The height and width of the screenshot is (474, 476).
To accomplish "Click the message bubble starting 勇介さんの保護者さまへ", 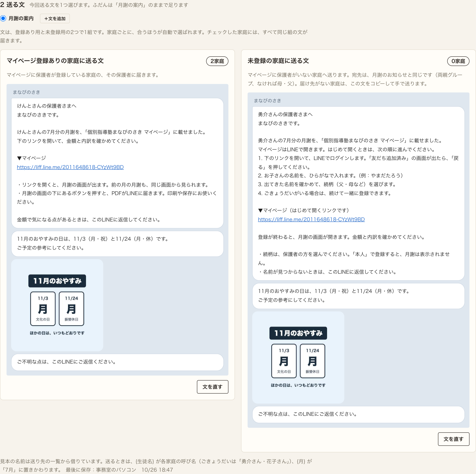I will [x=359, y=193].
